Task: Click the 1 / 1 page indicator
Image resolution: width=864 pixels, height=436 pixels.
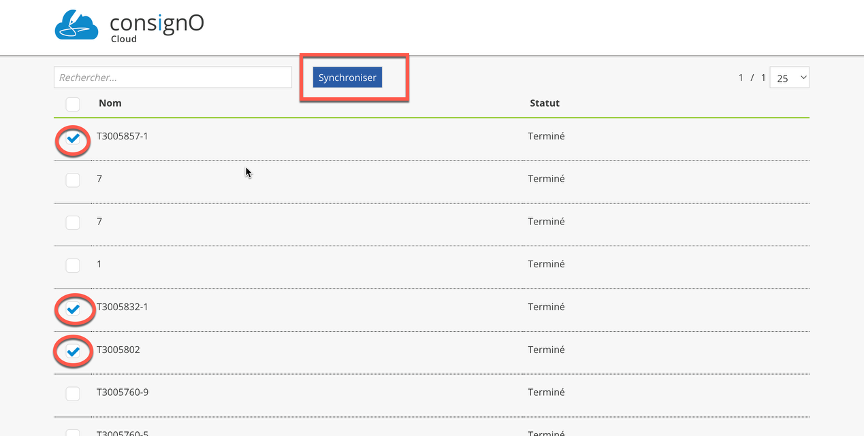Action: 752,78
